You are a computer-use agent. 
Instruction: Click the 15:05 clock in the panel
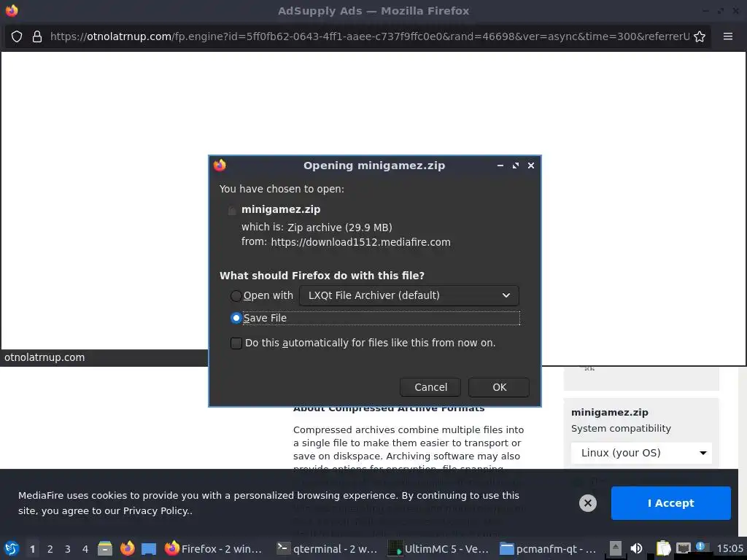click(729, 548)
